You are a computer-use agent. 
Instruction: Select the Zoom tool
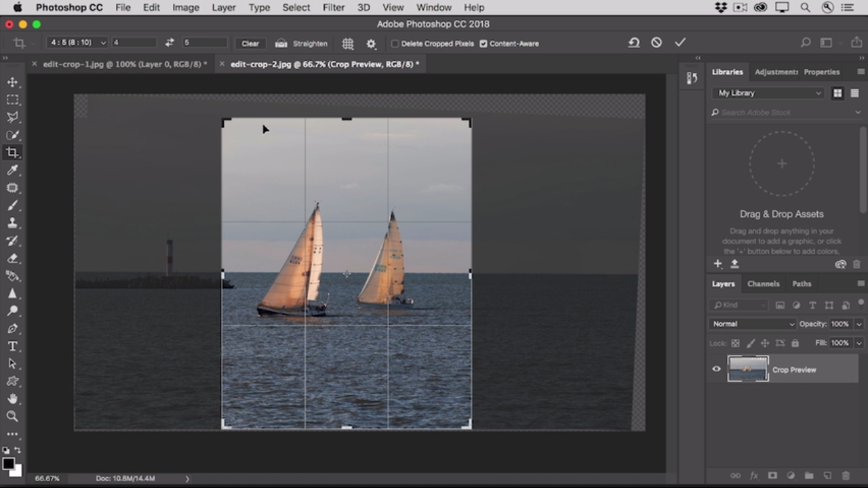point(12,416)
